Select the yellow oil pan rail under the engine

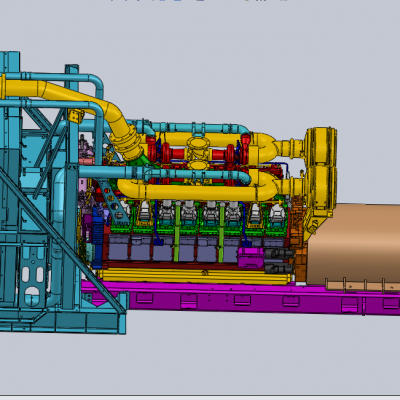tap(195, 277)
